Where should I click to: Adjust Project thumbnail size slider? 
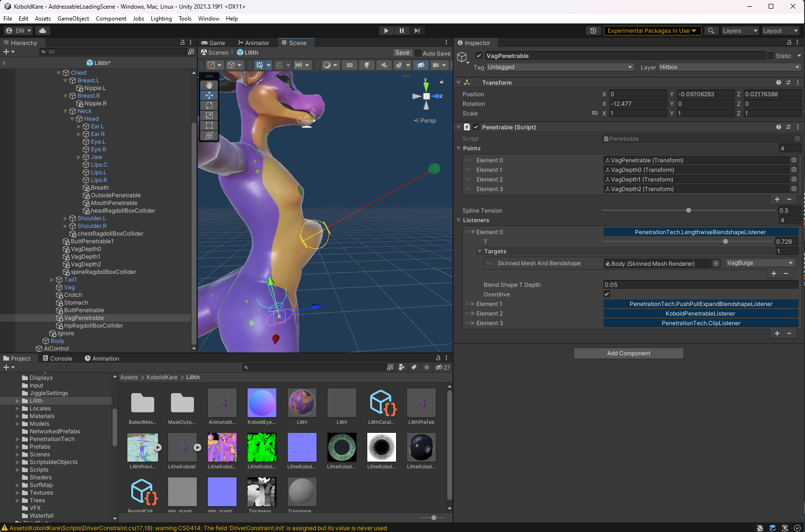pos(433,518)
